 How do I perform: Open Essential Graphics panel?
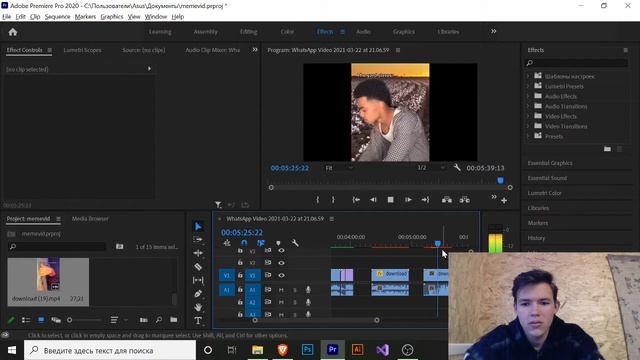550,163
